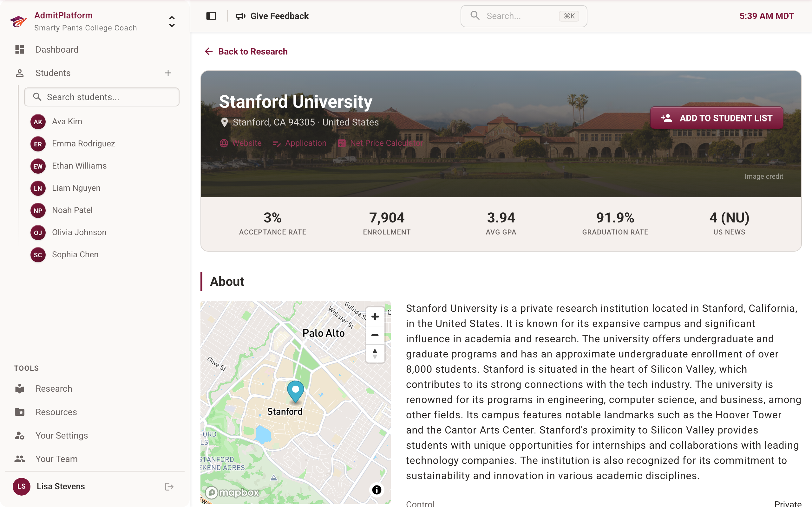Open the Resources icon in the sidebar
Screen dimensions: 812x507
click(19, 412)
